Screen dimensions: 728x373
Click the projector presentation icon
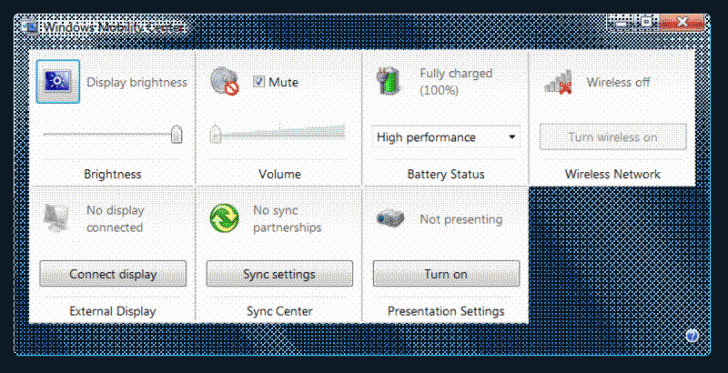tap(390, 218)
